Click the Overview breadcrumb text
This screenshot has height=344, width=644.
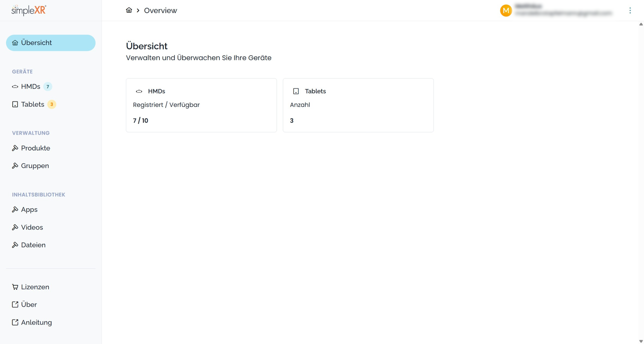tap(160, 10)
